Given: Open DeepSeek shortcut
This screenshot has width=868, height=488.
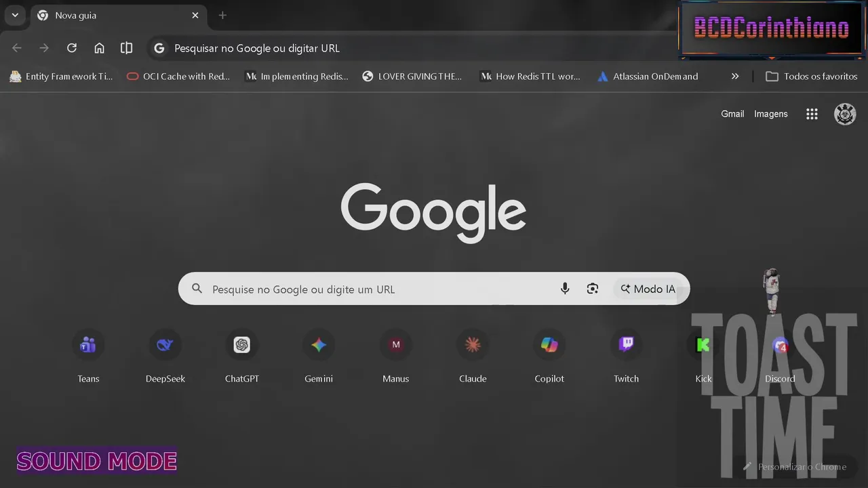Looking at the screenshot, I should click(165, 355).
